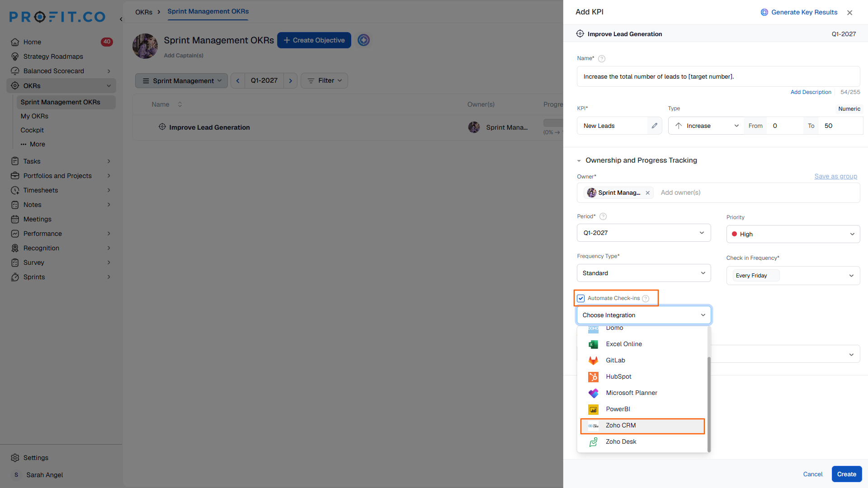Click the KPI Name input field
Screen dimensions: 868x488
pos(718,76)
